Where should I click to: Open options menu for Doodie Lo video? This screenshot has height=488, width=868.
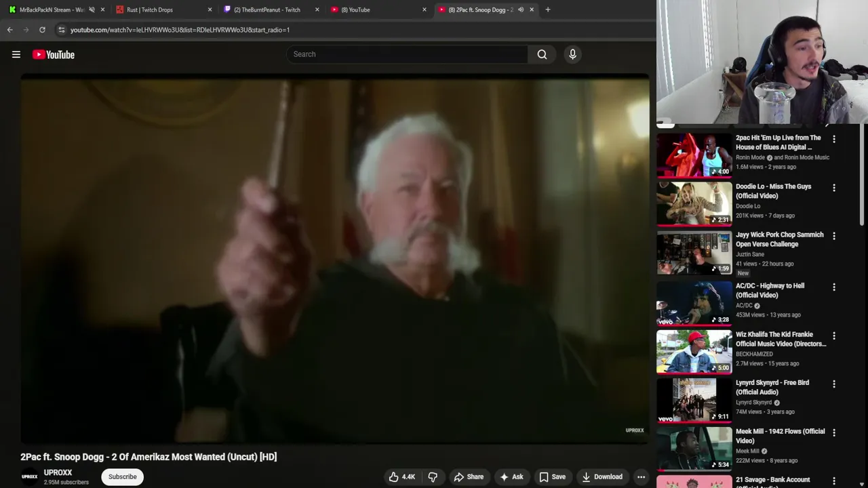click(834, 188)
